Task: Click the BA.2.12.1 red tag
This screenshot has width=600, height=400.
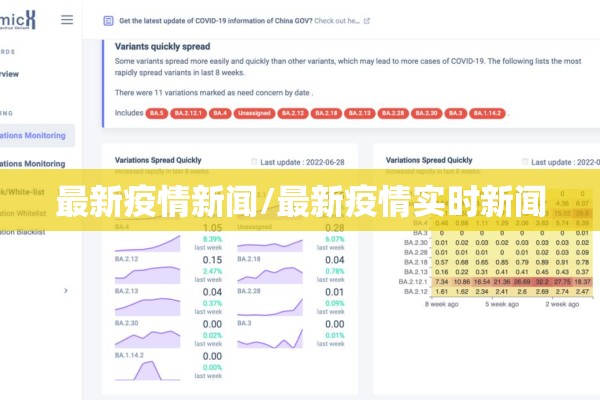Action: coord(188,113)
